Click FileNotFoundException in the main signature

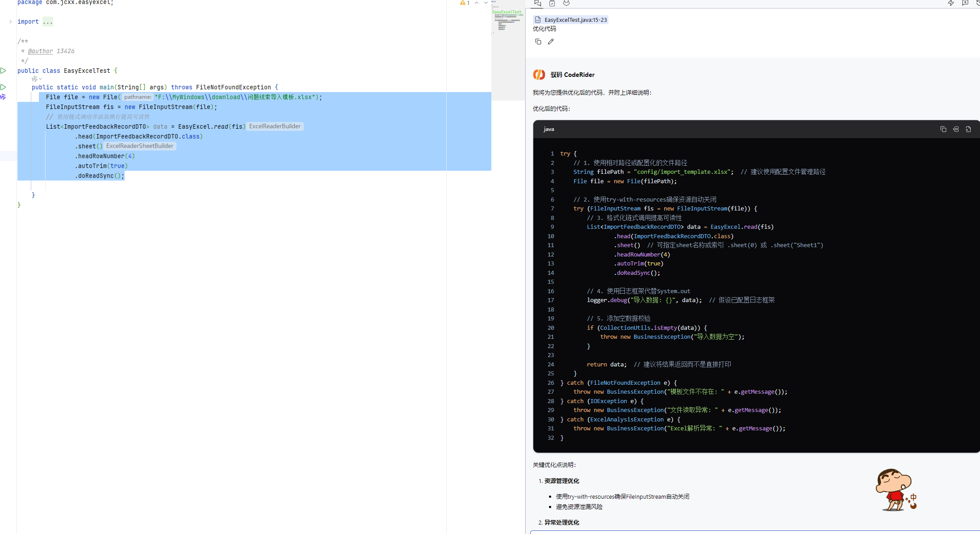(x=233, y=87)
